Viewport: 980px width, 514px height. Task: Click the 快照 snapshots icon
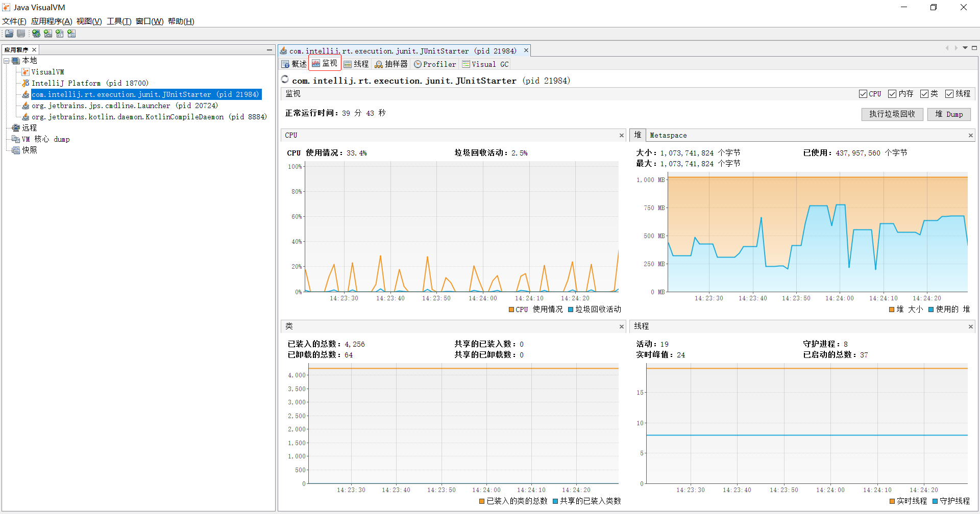point(16,150)
